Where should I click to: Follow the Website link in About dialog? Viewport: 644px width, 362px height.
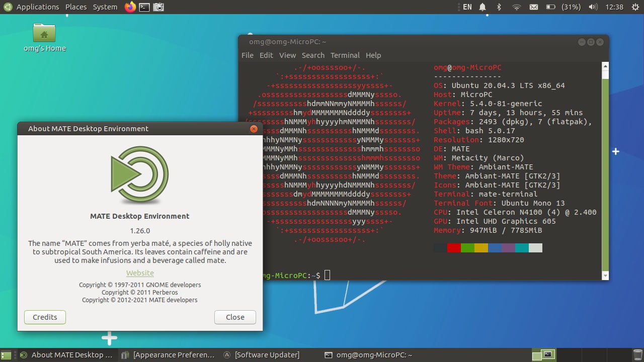(x=140, y=273)
